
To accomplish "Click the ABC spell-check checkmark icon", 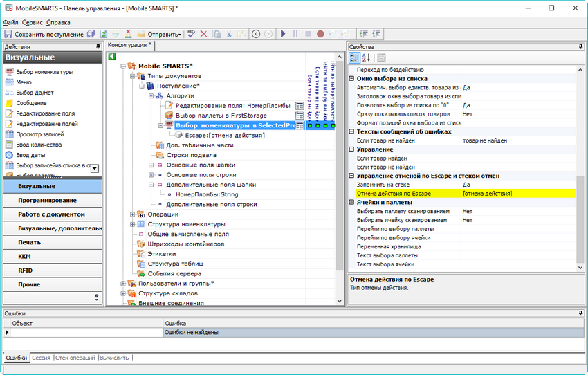I will click(x=191, y=34).
